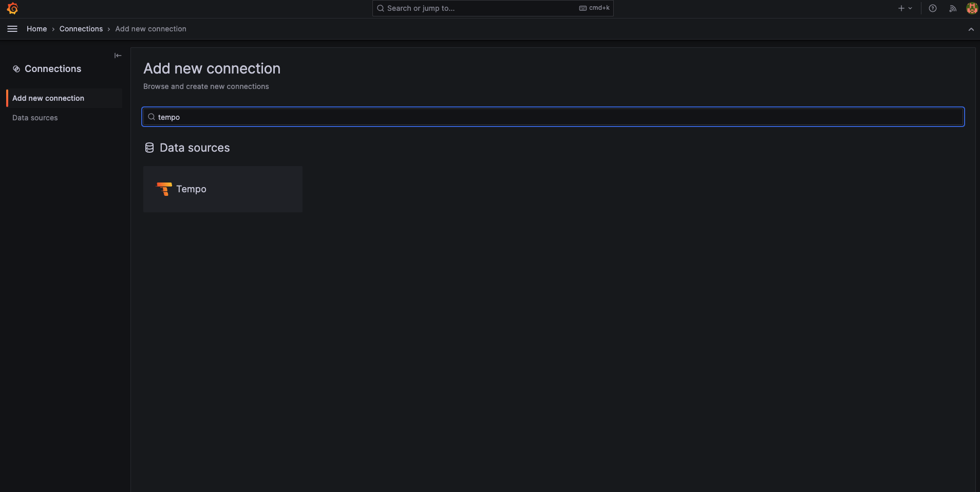Viewport: 980px width, 492px height.
Task: Go to Home breadcrumb
Action: click(36, 29)
